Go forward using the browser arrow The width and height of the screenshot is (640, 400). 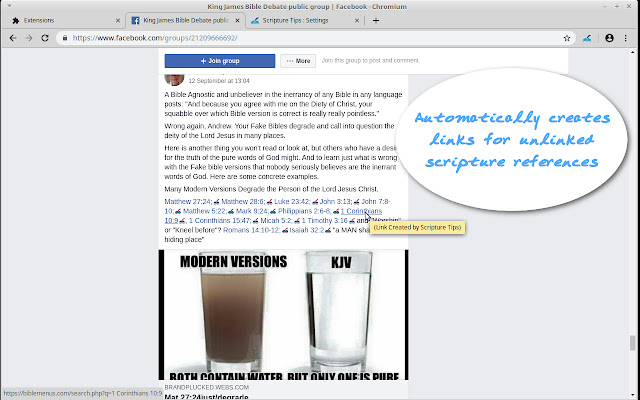[x=29, y=38]
